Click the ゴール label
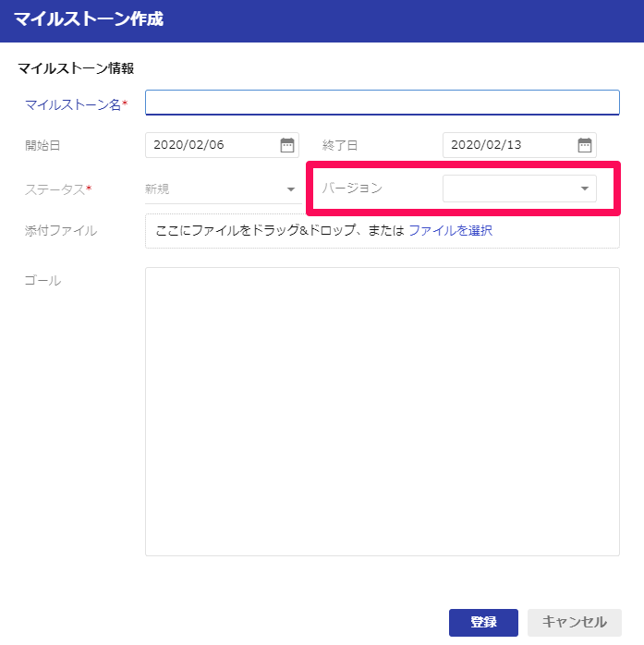The image size is (644, 645). [43, 281]
